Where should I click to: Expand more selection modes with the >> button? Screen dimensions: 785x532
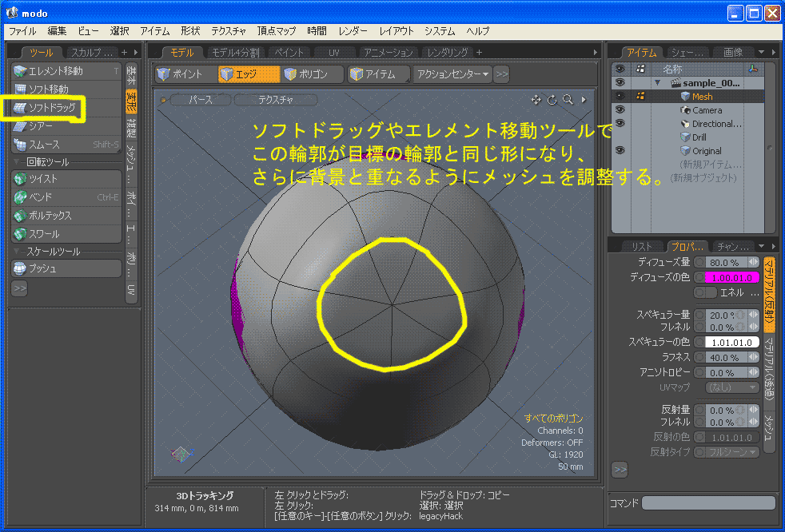pos(502,74)
